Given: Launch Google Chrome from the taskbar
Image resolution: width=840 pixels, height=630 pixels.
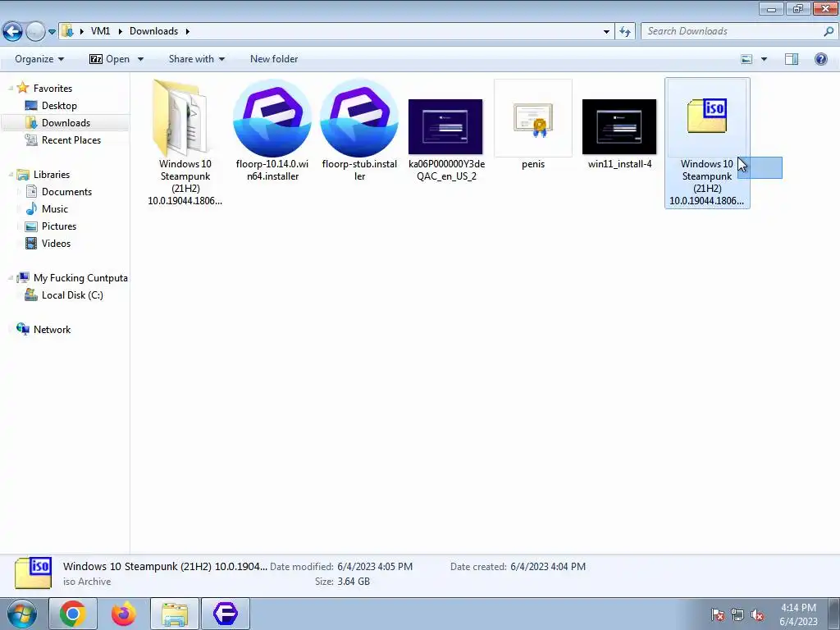Looking at the screenshot, I should (x=73, y=614).
